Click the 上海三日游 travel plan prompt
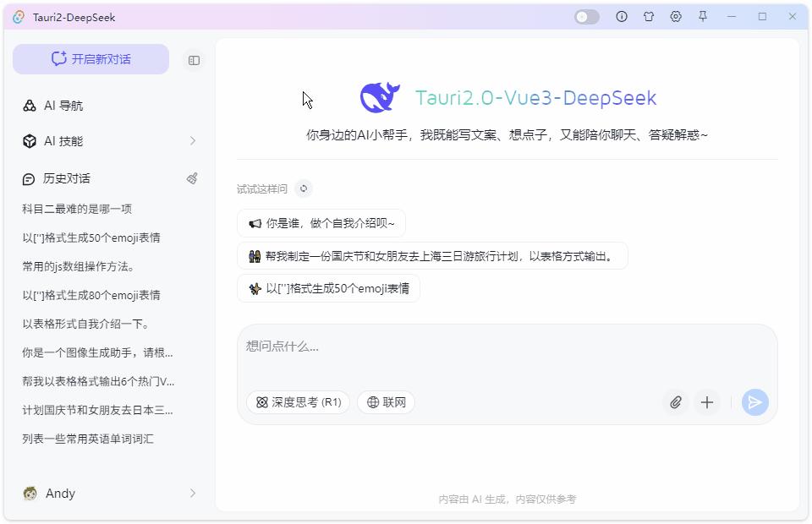The image size is (812, 524). (x=432, y=255)
